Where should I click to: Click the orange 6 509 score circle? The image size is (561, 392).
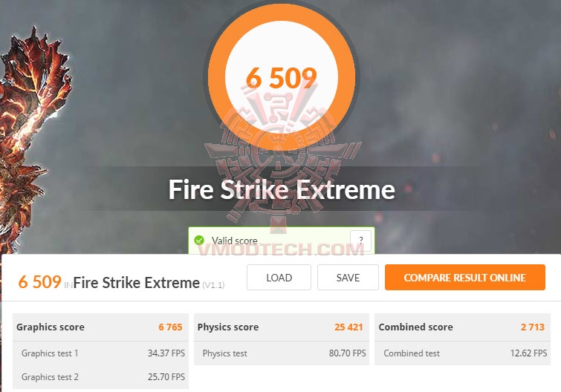pos(282,76)
